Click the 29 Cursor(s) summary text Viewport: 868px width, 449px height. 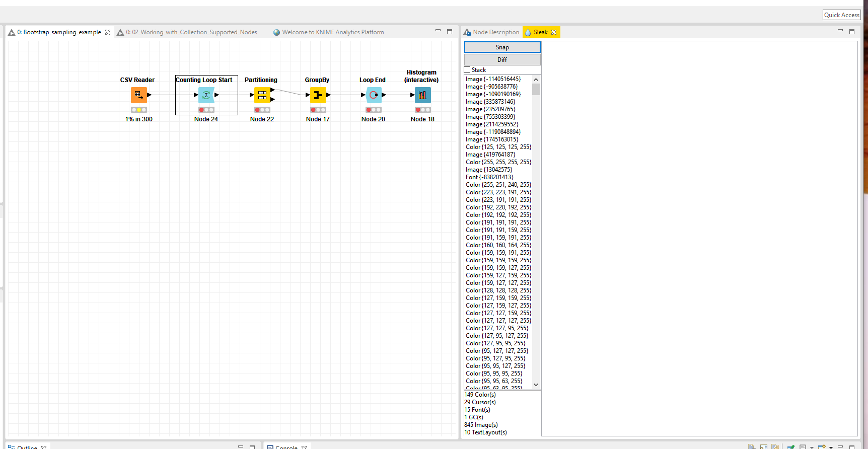coord(480,402)
